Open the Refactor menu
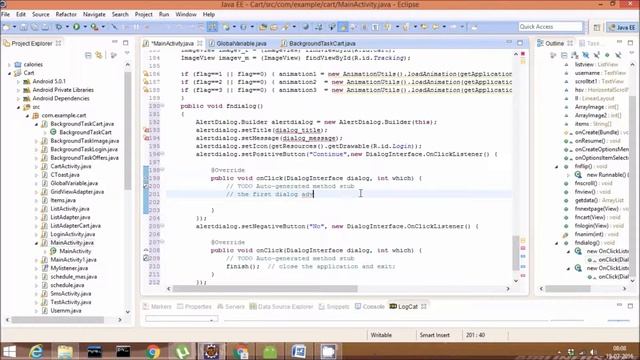The image size is (640, 360). point(66,14)
